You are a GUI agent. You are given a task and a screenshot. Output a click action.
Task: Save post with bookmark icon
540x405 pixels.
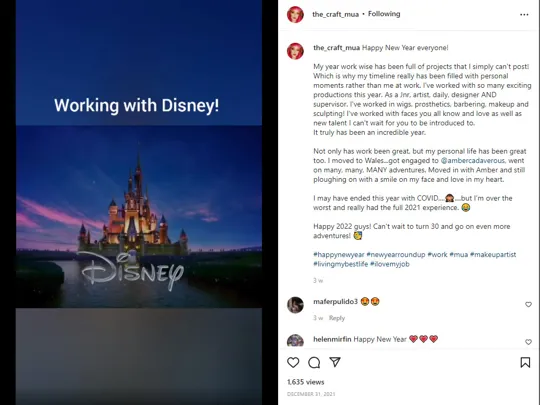525,362
